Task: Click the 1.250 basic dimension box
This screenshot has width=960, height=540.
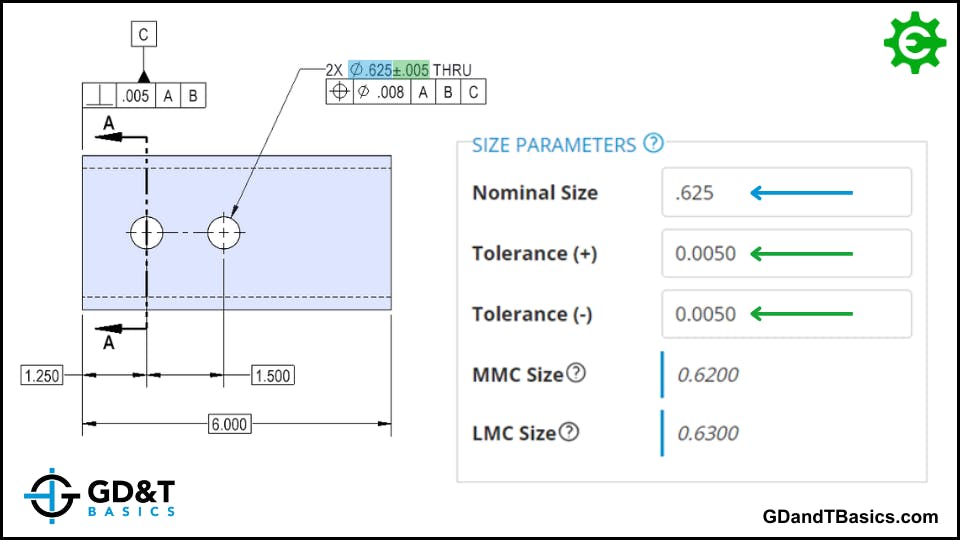Action: click(43, 375)
